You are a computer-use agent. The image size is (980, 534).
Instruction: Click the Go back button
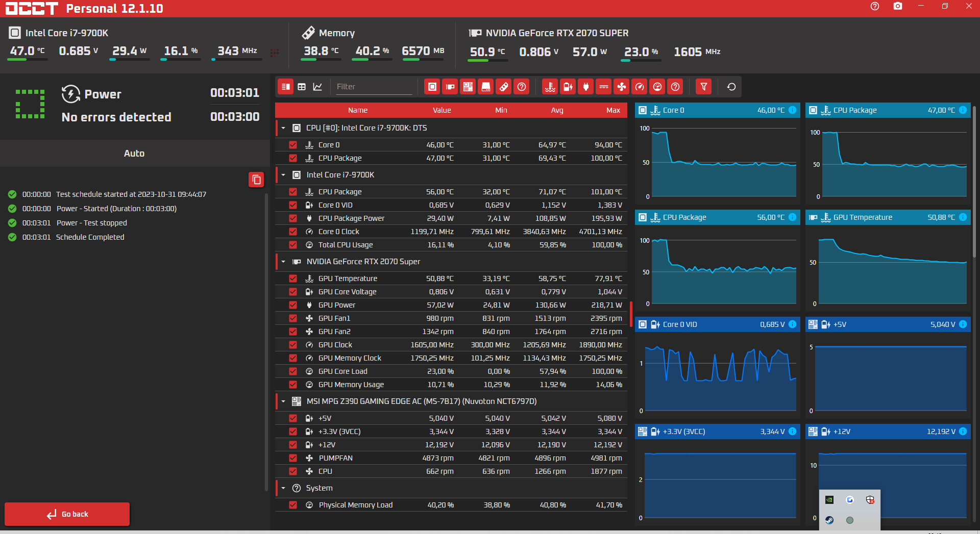pyautogui.click(x=67, y=514)
